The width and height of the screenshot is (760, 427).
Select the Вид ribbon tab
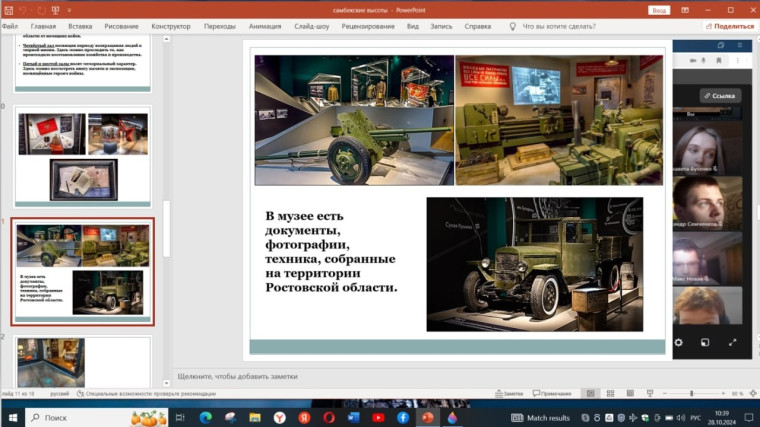click(x=412, y=26)
